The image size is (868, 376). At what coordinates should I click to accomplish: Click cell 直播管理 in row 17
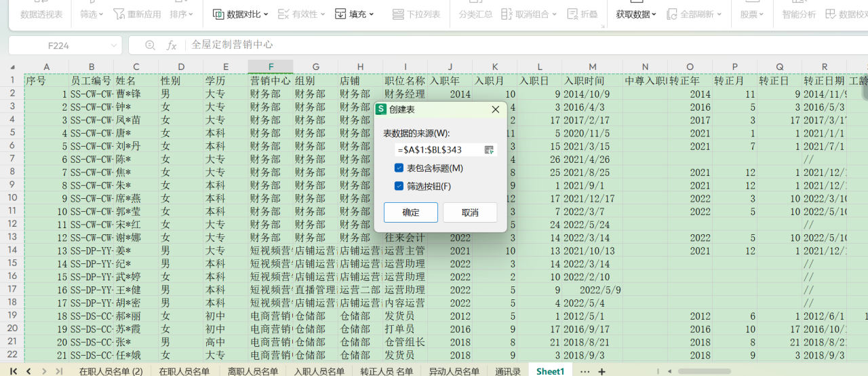[315, 290]
